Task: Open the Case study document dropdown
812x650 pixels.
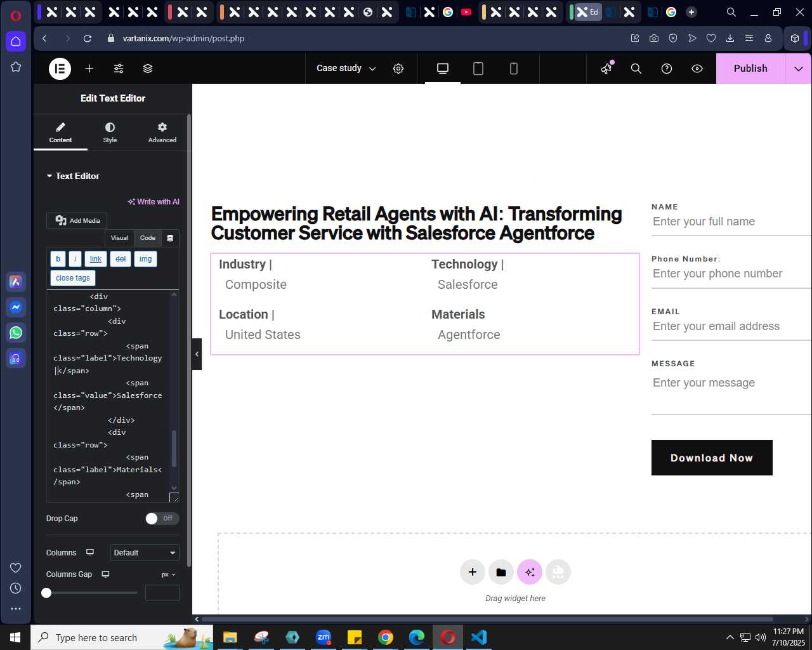Action: [x=346, y=69]
